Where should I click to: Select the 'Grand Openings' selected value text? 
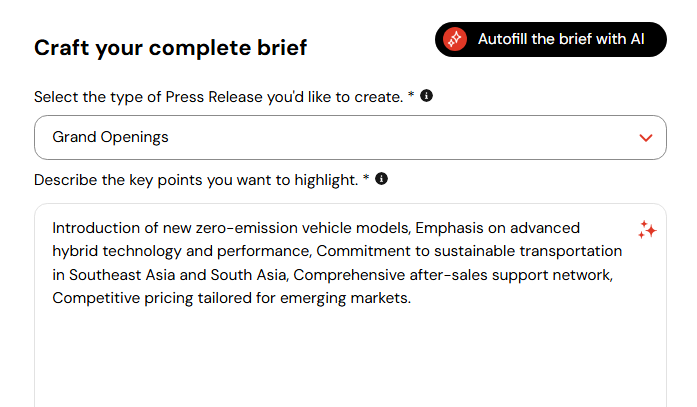tap(110, 137)
